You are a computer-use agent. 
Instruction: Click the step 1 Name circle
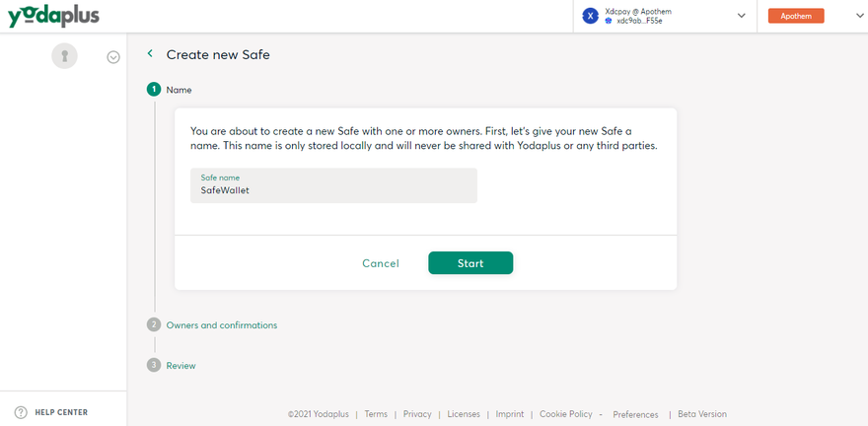coord(154,90)
